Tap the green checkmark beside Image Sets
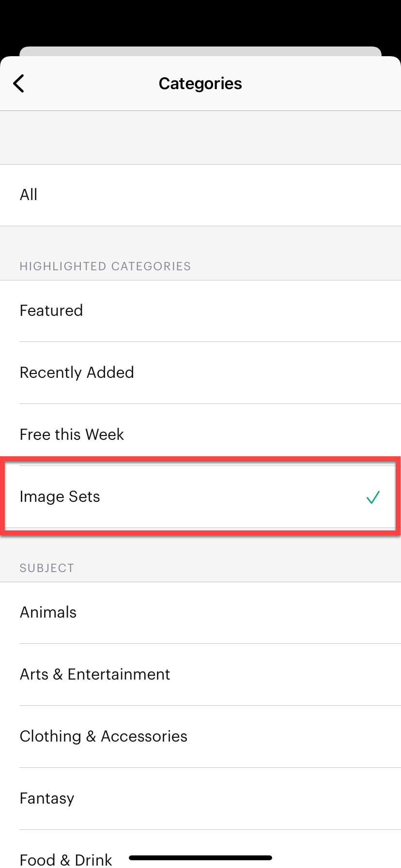Viewport: 401px width, 868px height. pos(373,496)
